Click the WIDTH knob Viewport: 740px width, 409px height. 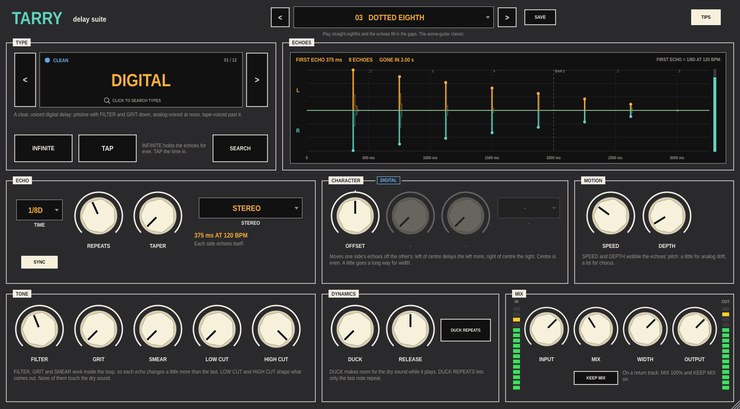pyautogui.click(x=645, y=329)
